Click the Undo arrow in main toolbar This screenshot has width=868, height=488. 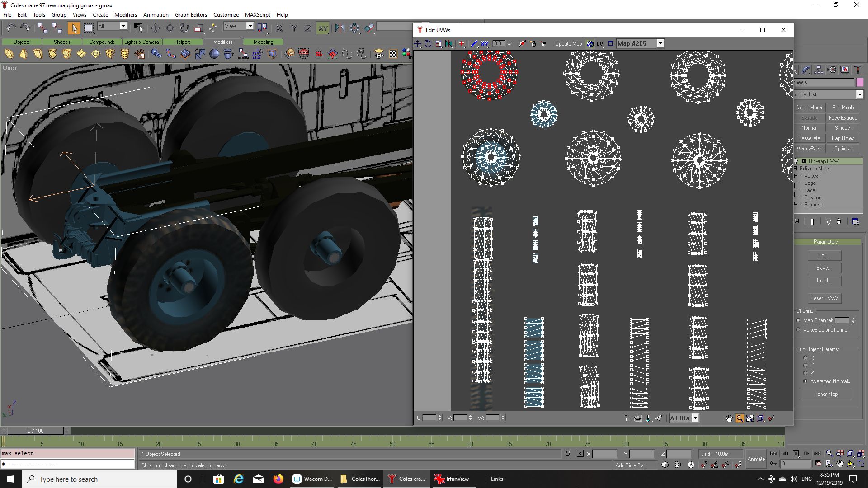tap(11, 28)
